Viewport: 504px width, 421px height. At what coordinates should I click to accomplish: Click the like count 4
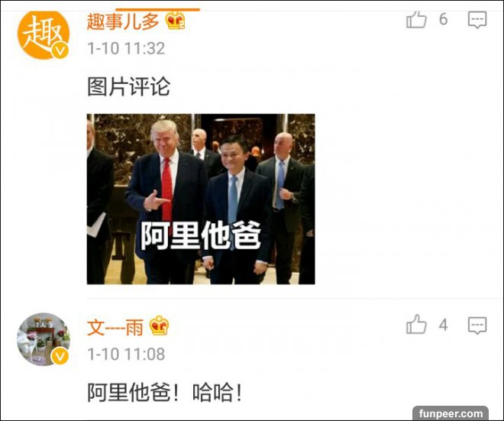pyautogui.click(x=444, y=325)
